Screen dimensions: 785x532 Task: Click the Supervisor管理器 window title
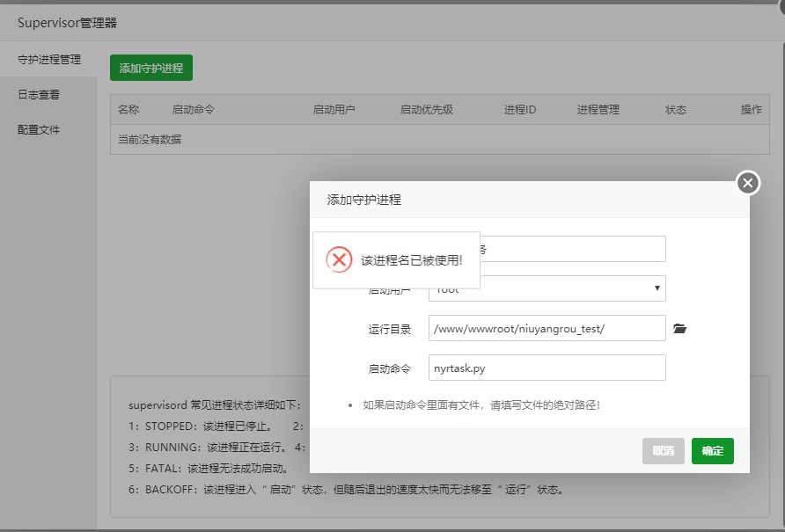(x=67, y=23)
